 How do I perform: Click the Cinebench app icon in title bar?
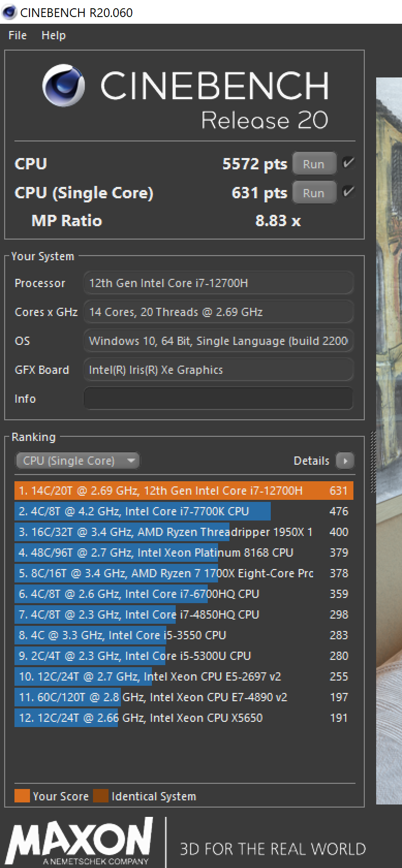click(x=9, y=12)
